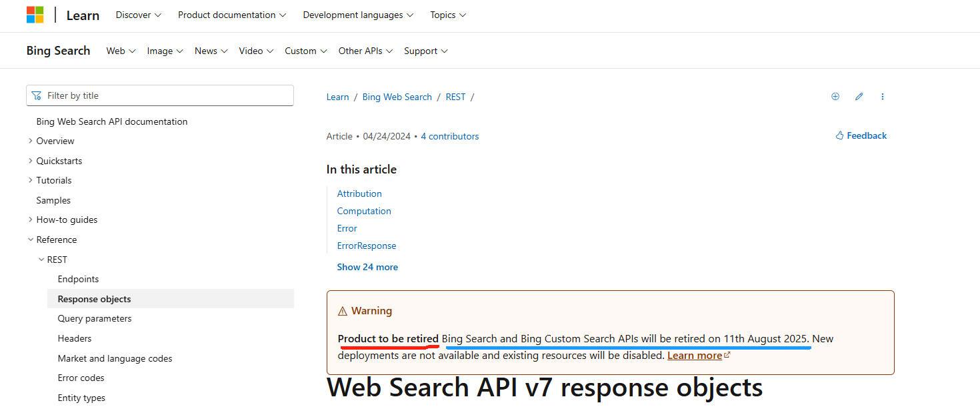980x409 pixels.
Task: Open the Custom menu
Action: [x=306, y=51]
